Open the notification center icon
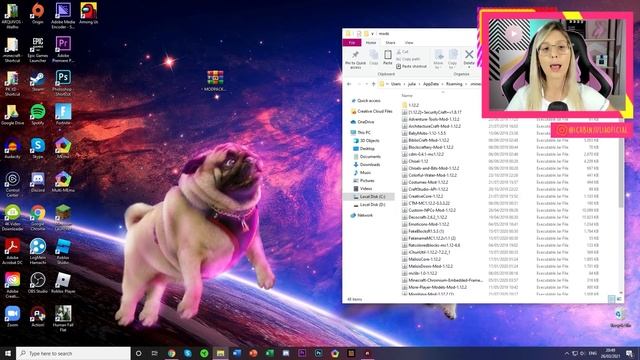Screen dimensions: 640x360 pyautogui.click(x=629, y=353)
